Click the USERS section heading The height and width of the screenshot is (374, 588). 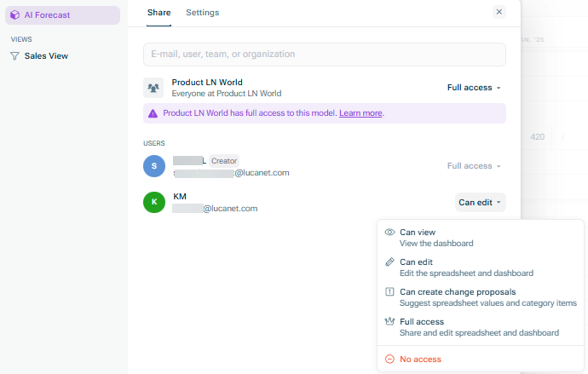point(153,143)
